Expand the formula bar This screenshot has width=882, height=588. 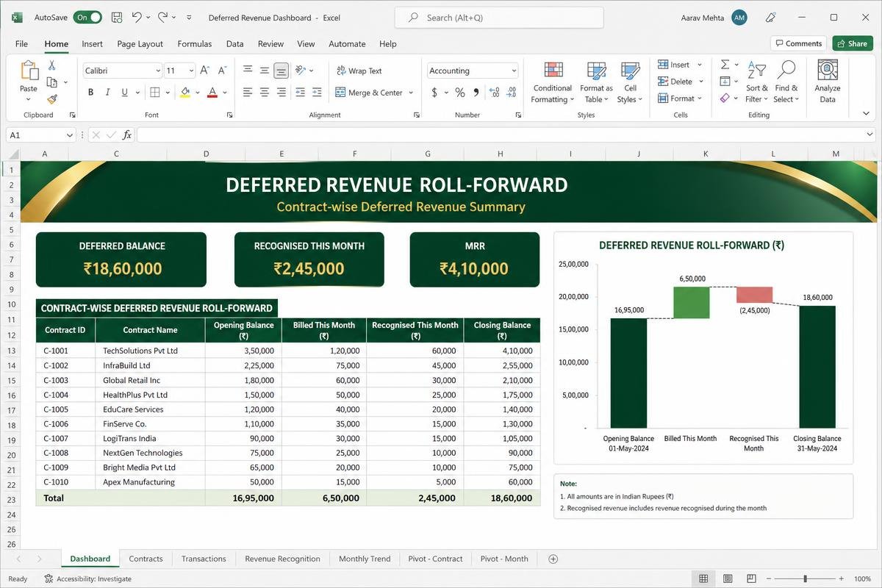pyautogui.click(x=868, y=135)
